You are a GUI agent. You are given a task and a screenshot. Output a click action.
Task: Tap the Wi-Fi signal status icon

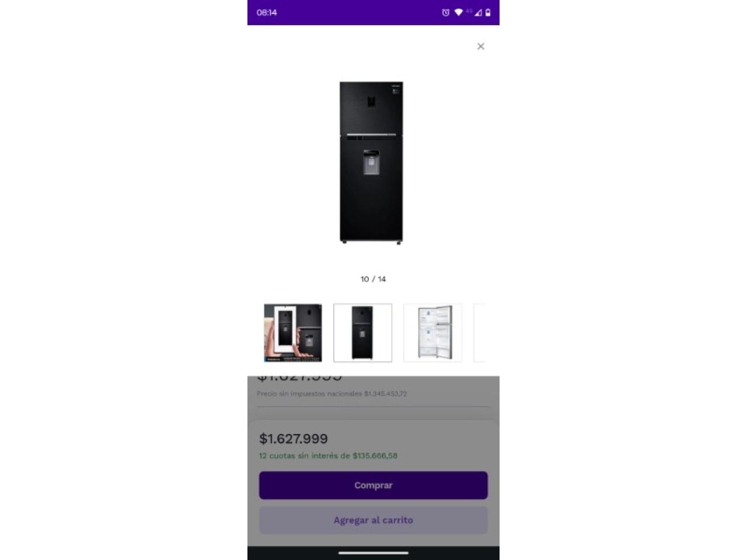(458, 12)
